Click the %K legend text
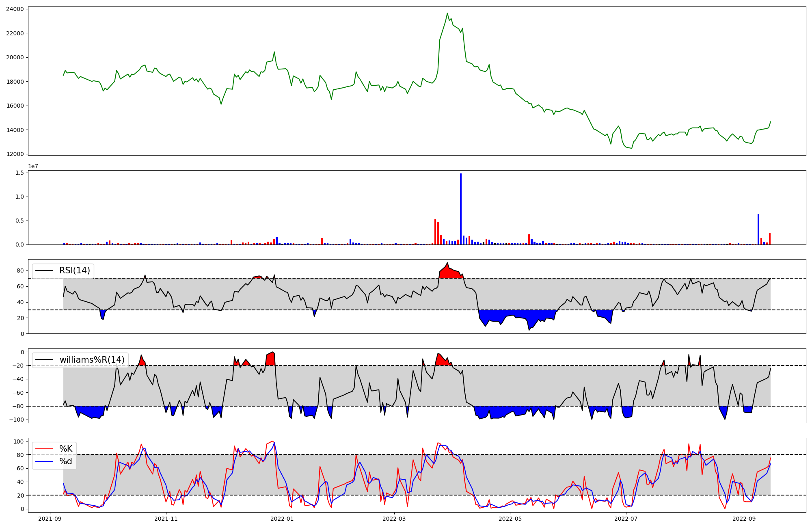This screenshot has width=812, height=528. coord(66,449)
